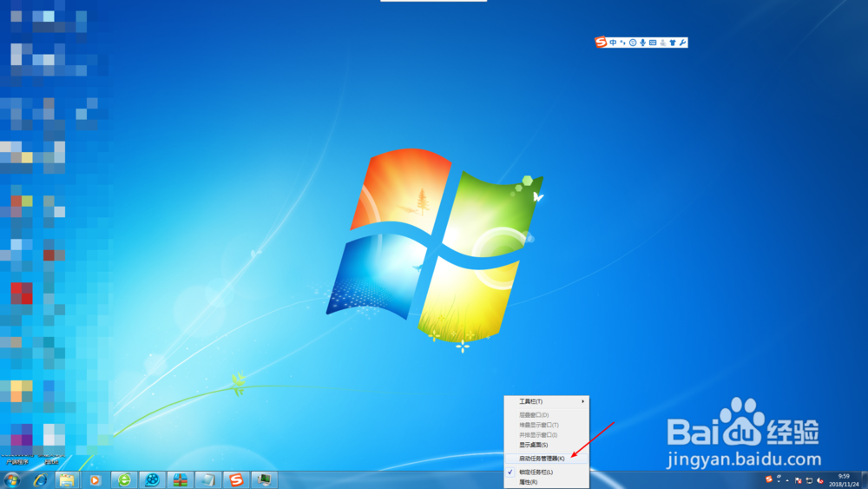Viewport: 868px width, 489px height.
Task: Open the film reel video player icon
Action: 152,480
